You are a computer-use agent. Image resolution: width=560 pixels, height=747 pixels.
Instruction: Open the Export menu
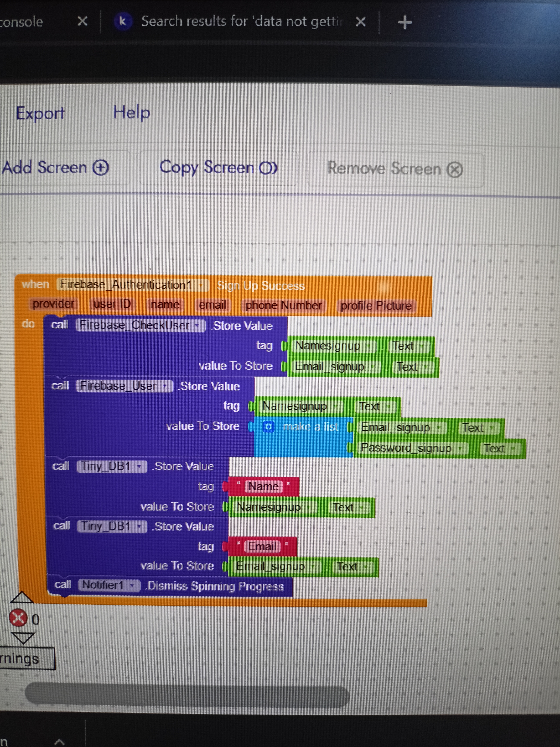(x=40, y=113)
